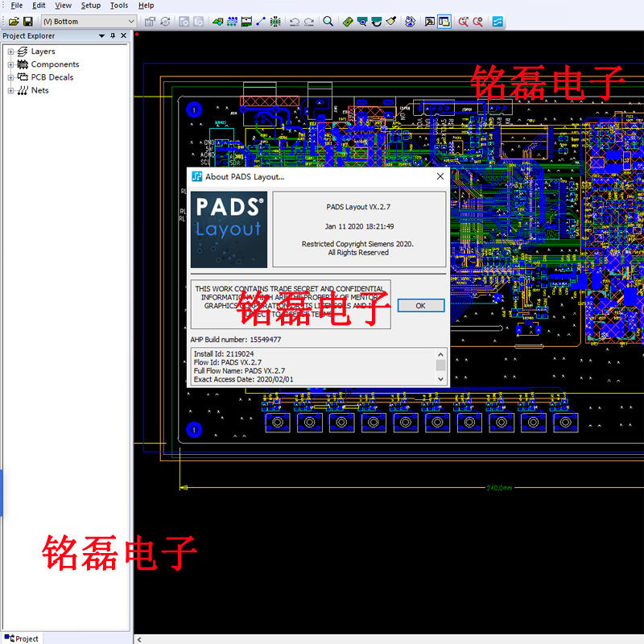Image resolution: width=644 pixels, height=644 pixels.
Task: Click the paintbrush highlight icon
Action: pyautogui.click(x=391, y=22)
